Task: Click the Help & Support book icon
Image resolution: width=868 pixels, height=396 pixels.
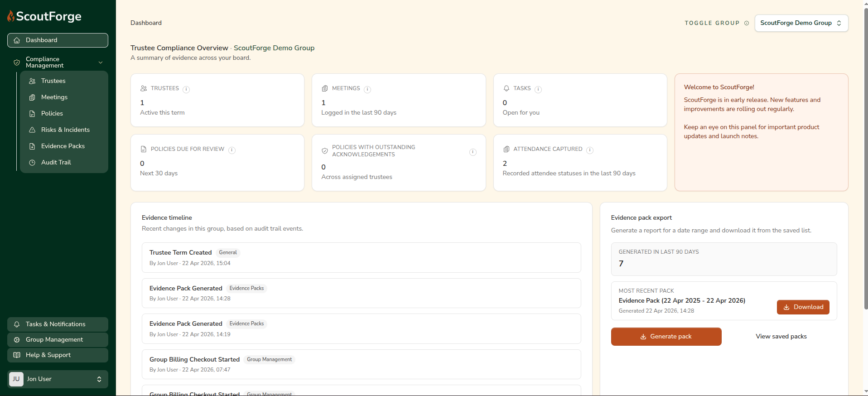Action: click(17, 355)
